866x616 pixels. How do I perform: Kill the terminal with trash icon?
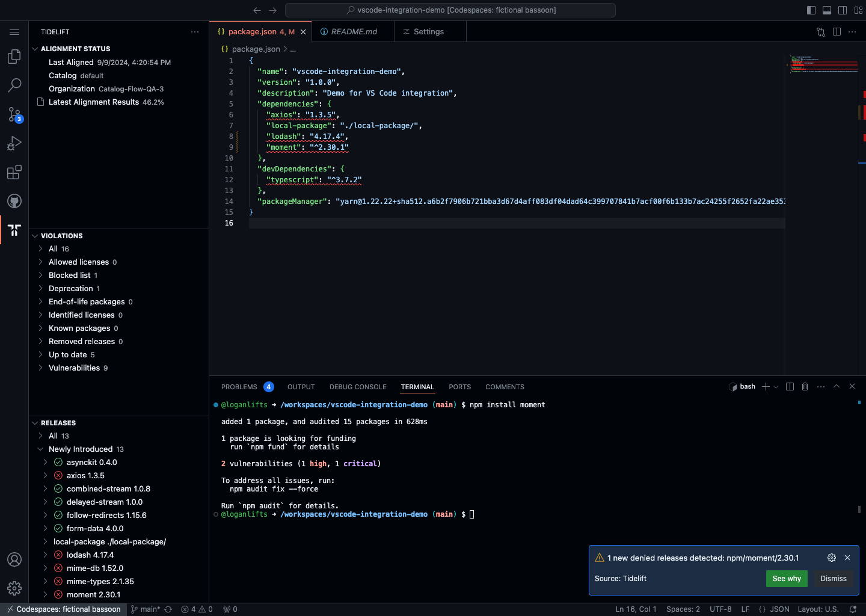[x=805, y=387]
